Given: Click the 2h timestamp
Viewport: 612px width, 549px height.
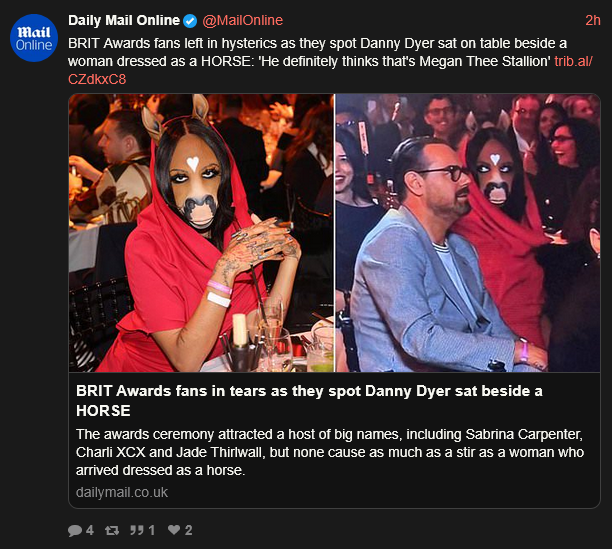Looking at the screenshot, I should coord(592,20).
